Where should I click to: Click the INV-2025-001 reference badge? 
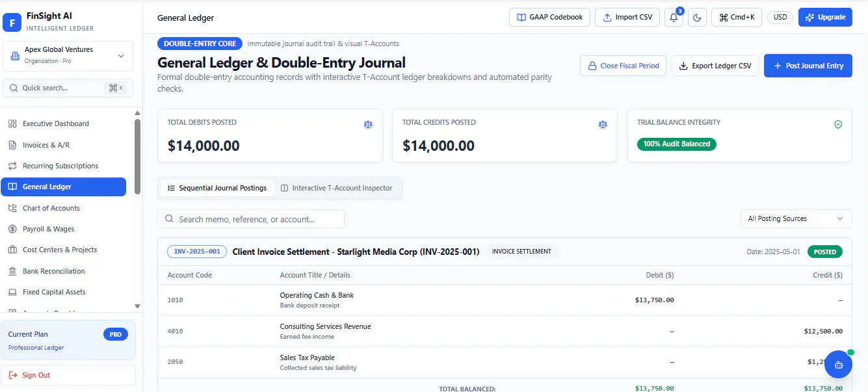197,252
